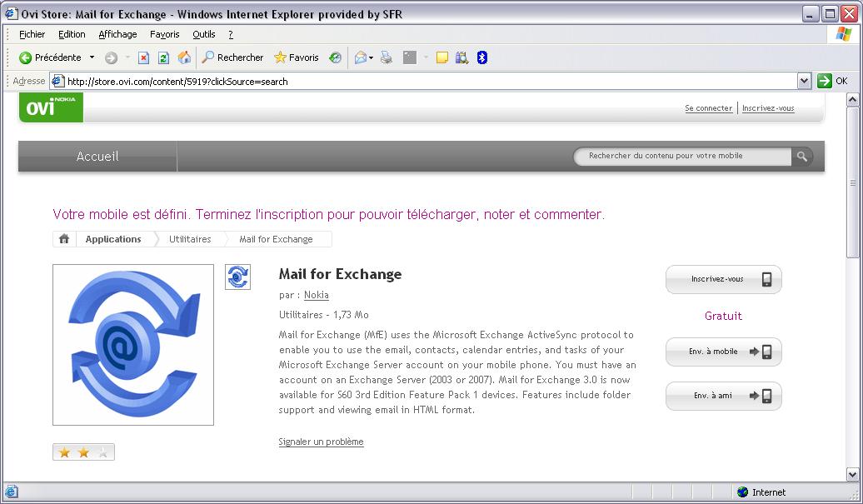Screen dimensions: 863x504
Task: Click the Gratuit price label
Action: 723,316
